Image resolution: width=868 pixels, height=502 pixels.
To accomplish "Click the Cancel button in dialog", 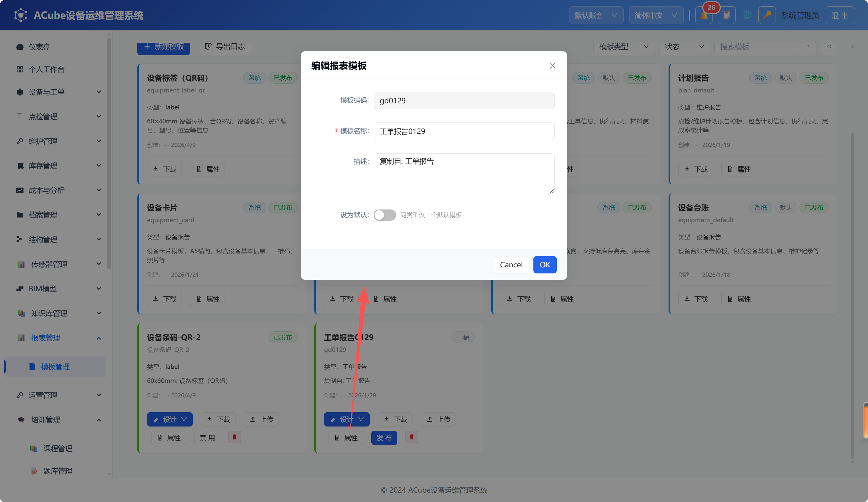I will click(x=511, y=265).
